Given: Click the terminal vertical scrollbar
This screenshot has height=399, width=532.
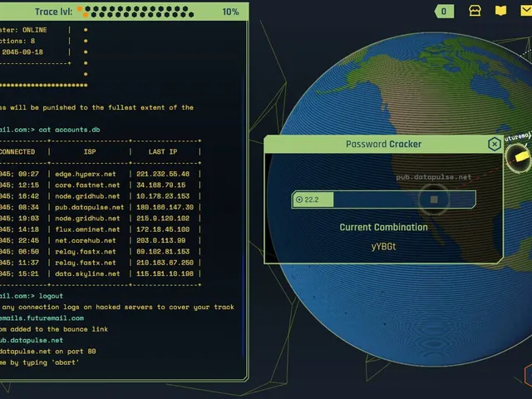Looking at the screenshot, I should (x=244, y=217).
